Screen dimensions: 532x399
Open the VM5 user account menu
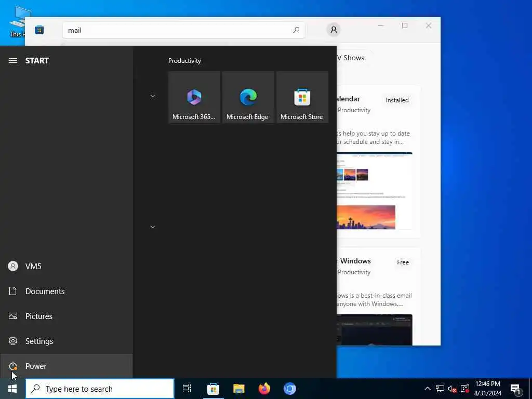click(x=66, y=267)
